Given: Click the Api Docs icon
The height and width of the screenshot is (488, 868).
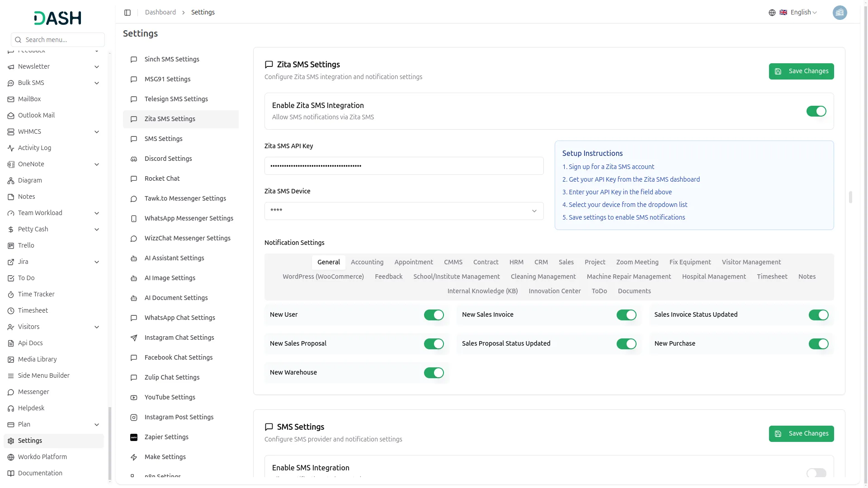Looking at the screenshot, I should 11,343.
